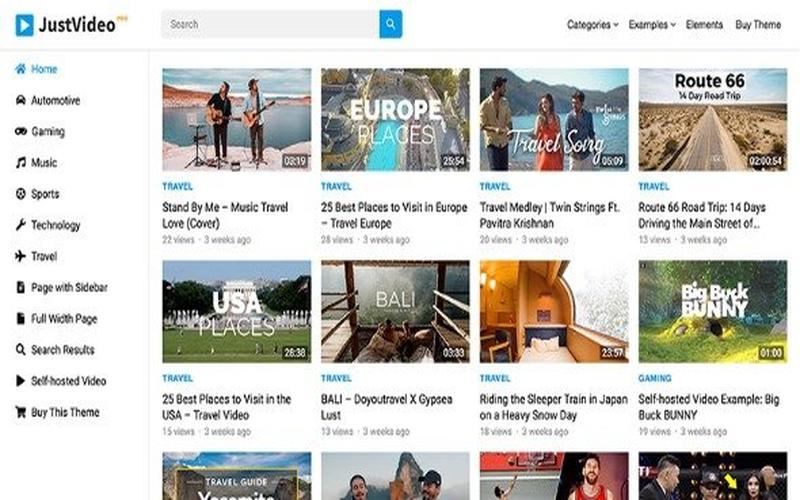Open title '25 Best Places to Visit in the USA'

pos(227,407)
